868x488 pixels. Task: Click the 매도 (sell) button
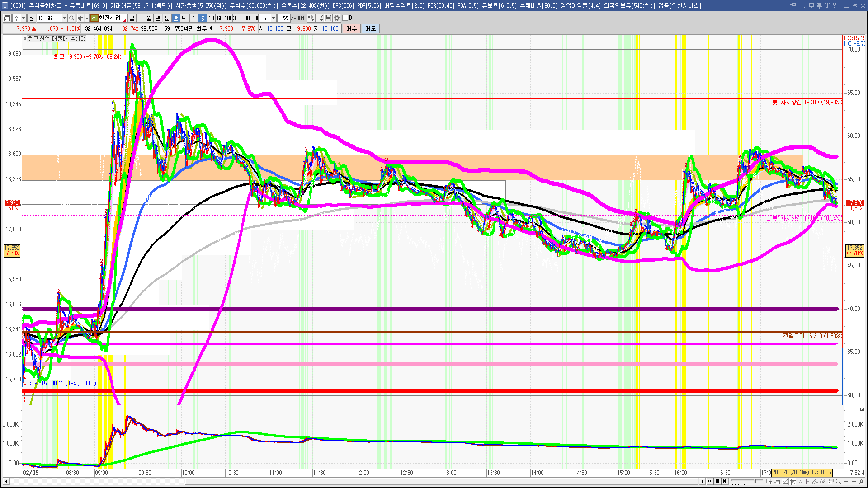pyautogui.click(x=371, y=28)
